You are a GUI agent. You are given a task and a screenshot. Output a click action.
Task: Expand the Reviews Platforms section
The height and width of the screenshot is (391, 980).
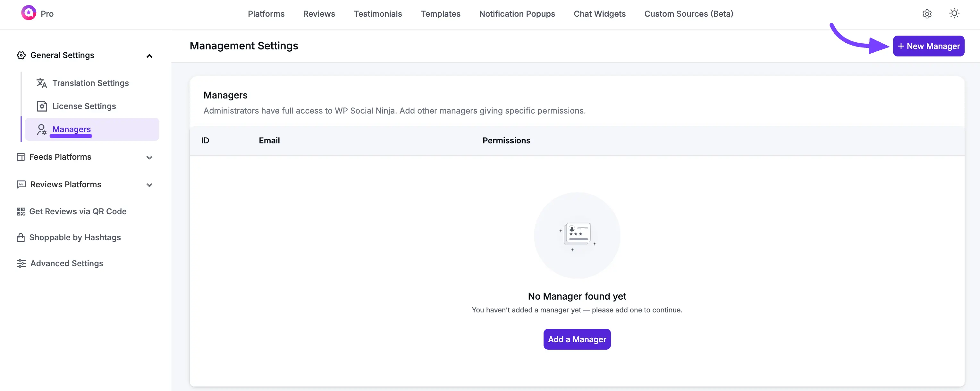point(149,185)
